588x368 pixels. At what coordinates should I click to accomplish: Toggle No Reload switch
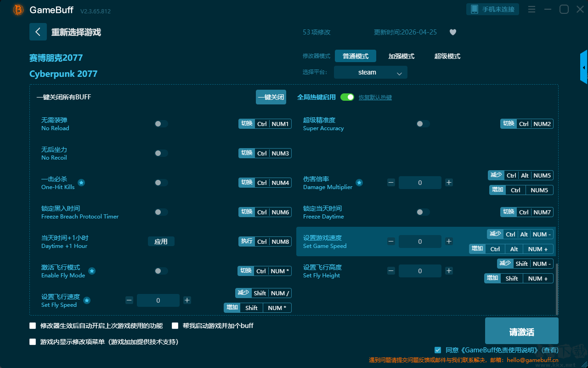(161, 124)
